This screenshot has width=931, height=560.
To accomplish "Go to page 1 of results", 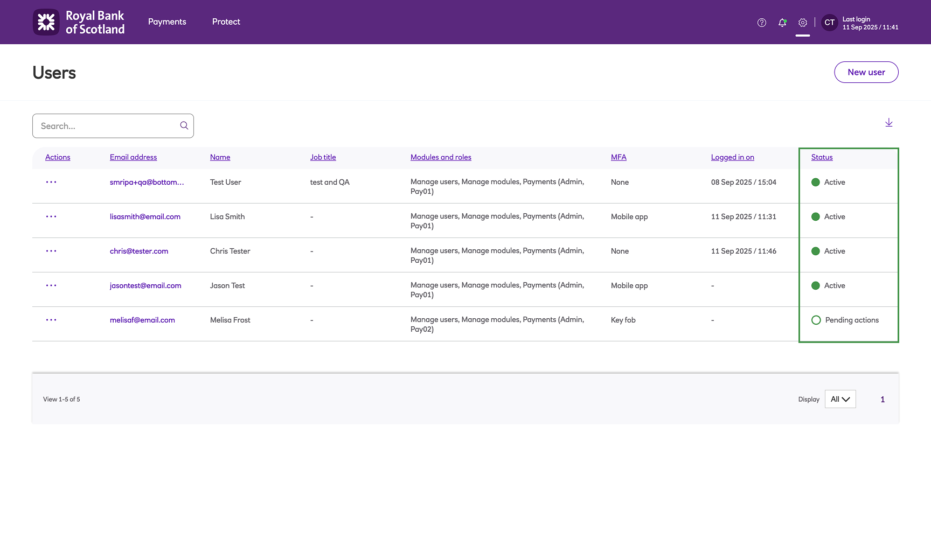I will click(x=883, y=400).
